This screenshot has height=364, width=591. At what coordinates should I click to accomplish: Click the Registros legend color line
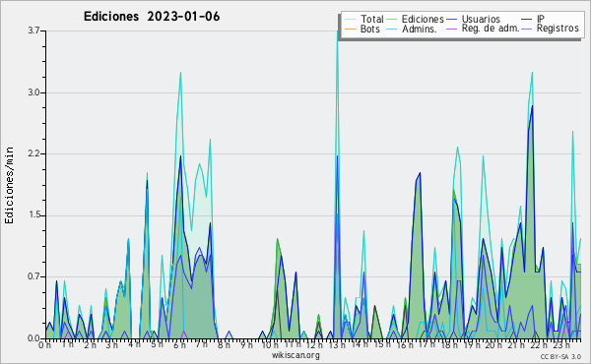527,29
